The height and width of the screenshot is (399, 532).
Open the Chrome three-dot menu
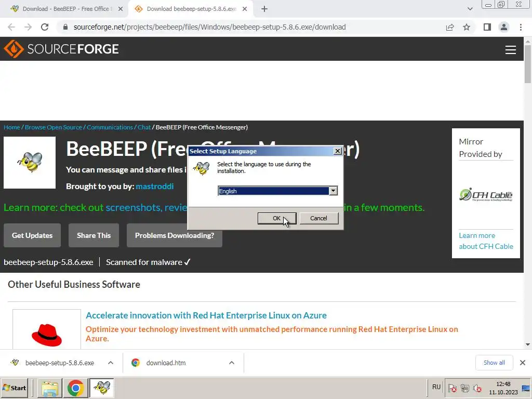pos(521,27)
